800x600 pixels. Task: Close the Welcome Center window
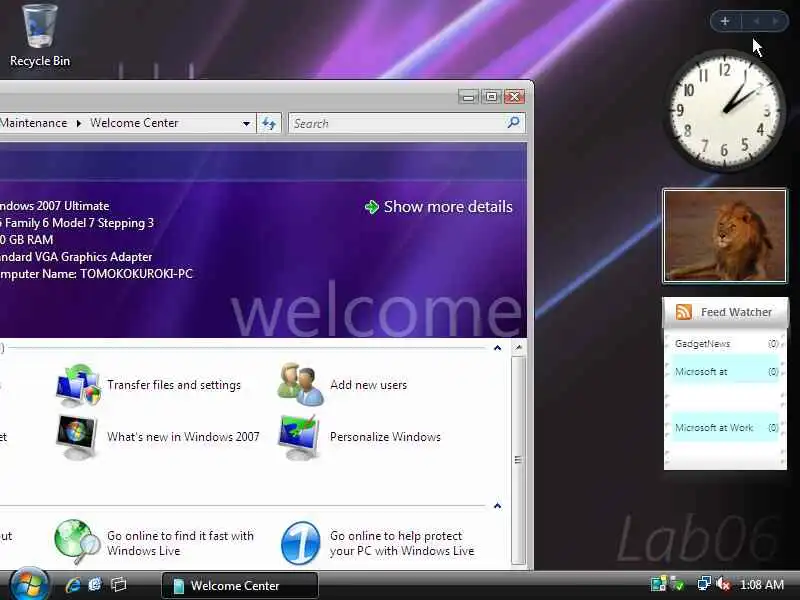click(514, 96)
